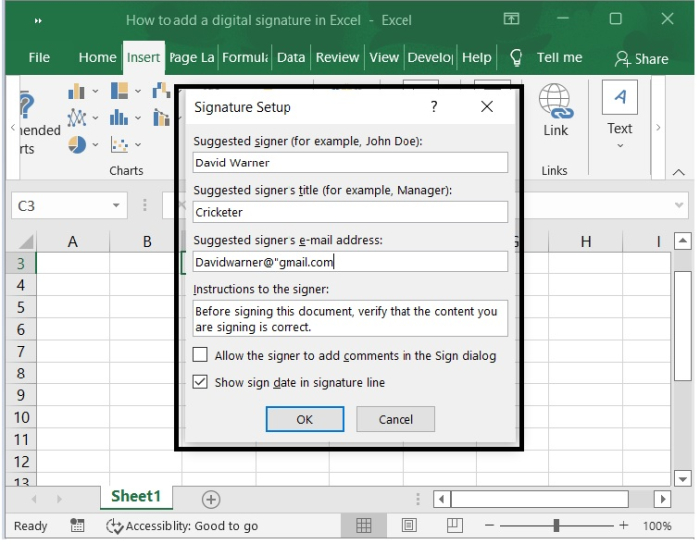Switch to Page Break Preview view

(x=454, y=526)
